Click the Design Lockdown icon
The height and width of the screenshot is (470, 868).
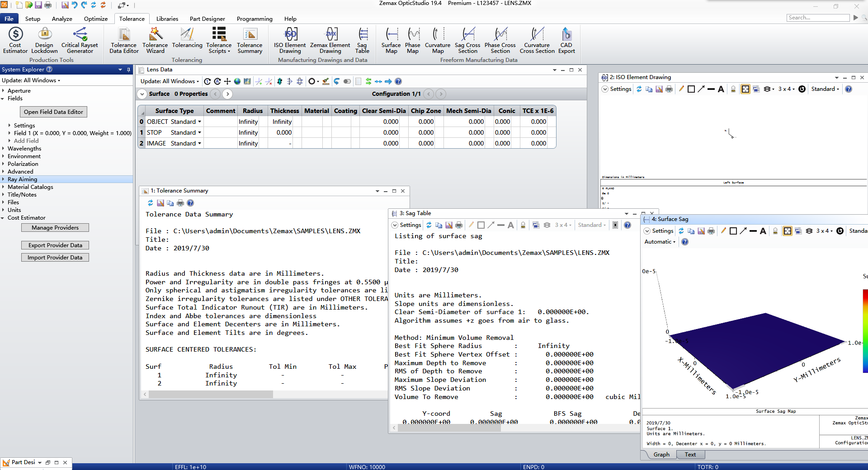tap(44, 40)
